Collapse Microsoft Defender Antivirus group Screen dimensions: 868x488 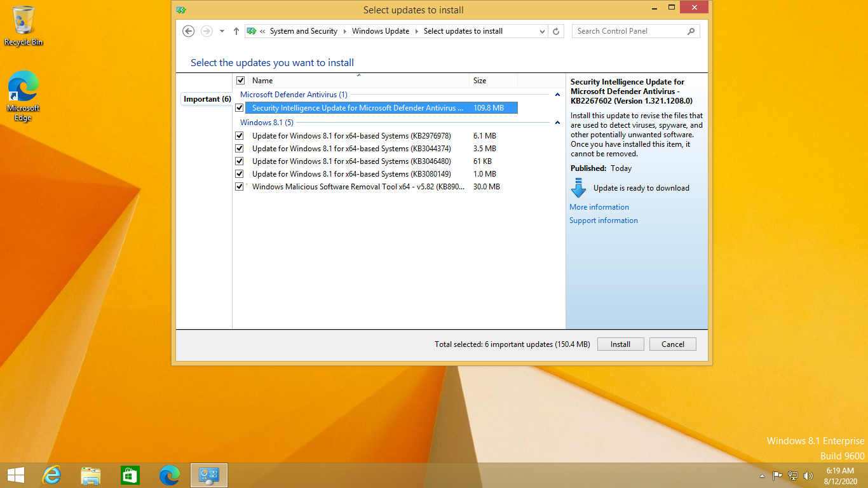(x=557, y=95)
